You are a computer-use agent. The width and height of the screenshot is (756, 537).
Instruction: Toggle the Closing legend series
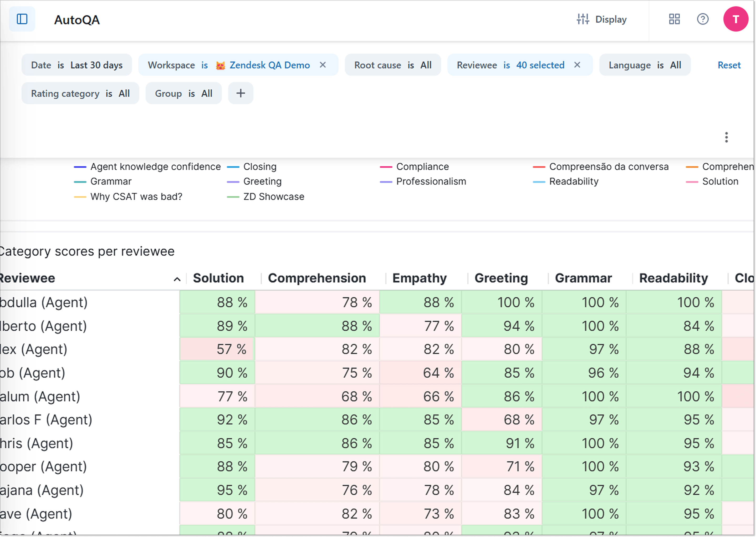(x=252, y=167)
